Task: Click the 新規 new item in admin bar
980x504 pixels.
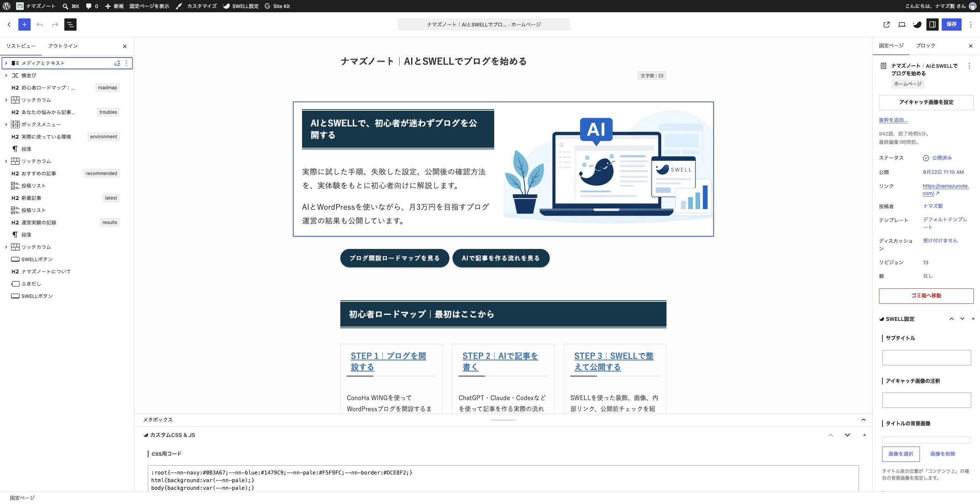Action: tap(114, 6)
